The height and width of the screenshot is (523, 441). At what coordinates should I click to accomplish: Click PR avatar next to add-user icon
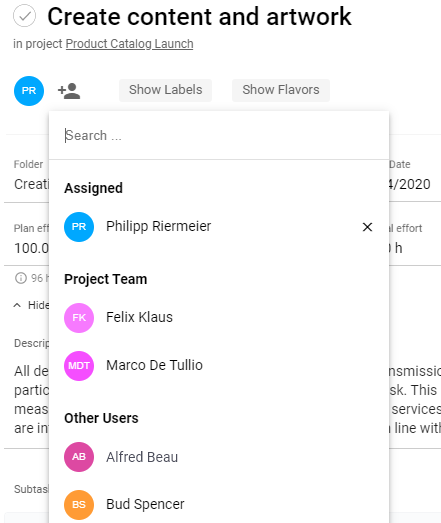click(29, 91)
